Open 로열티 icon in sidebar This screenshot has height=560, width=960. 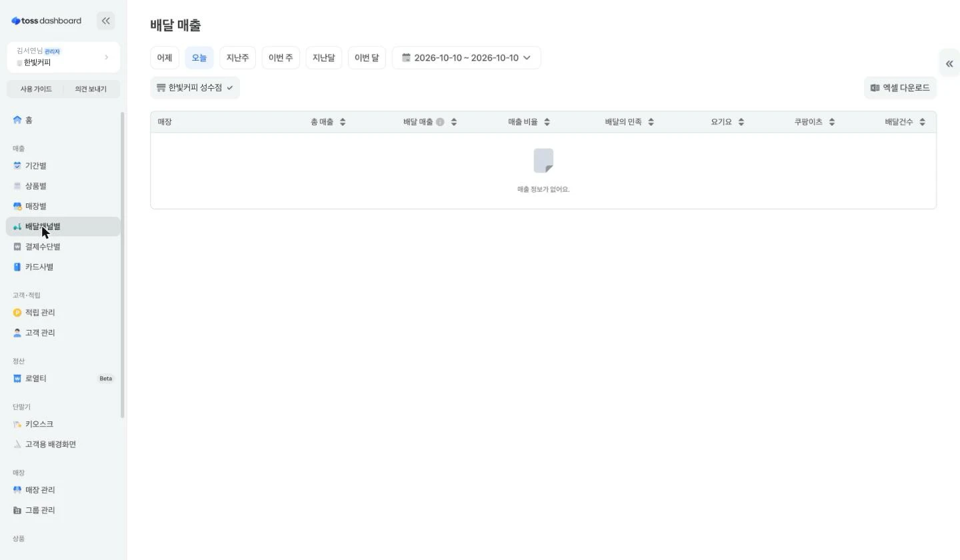[17, 379]
